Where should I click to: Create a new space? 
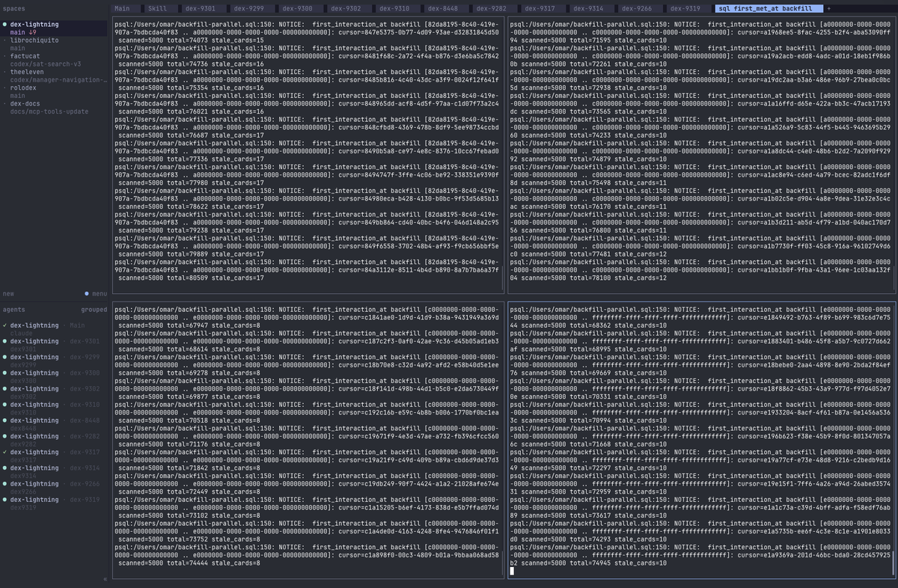8,293
